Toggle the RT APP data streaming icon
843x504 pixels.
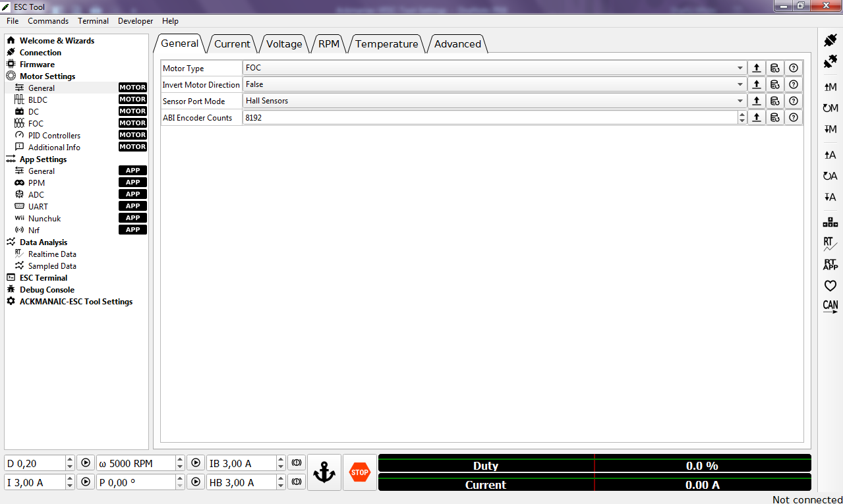(x=830, y=264)
